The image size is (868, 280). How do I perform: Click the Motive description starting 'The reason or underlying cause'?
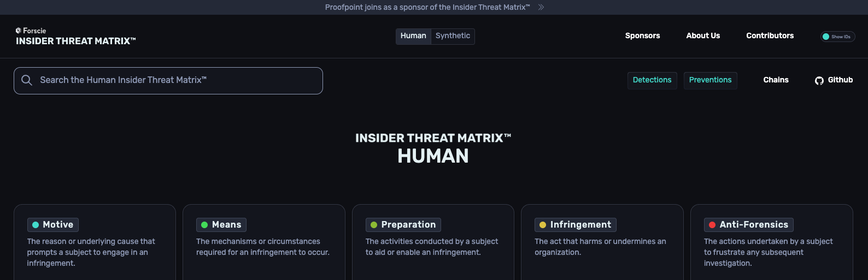pos(91,252)
